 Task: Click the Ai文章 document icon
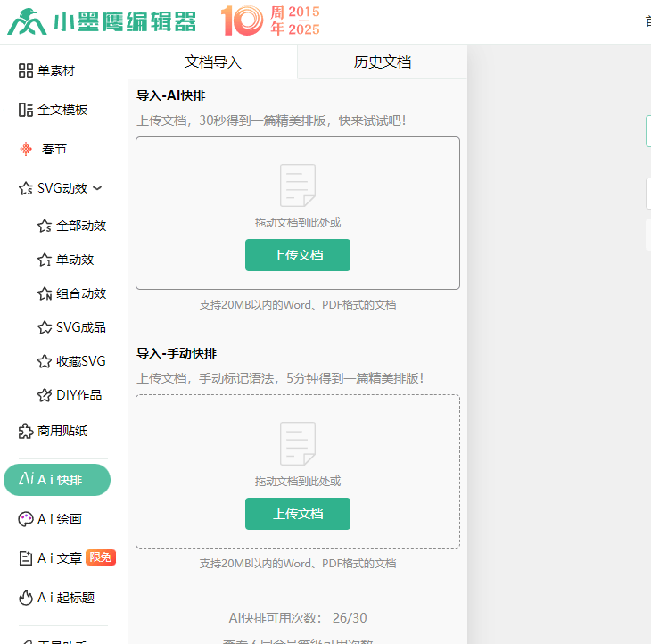26,557
